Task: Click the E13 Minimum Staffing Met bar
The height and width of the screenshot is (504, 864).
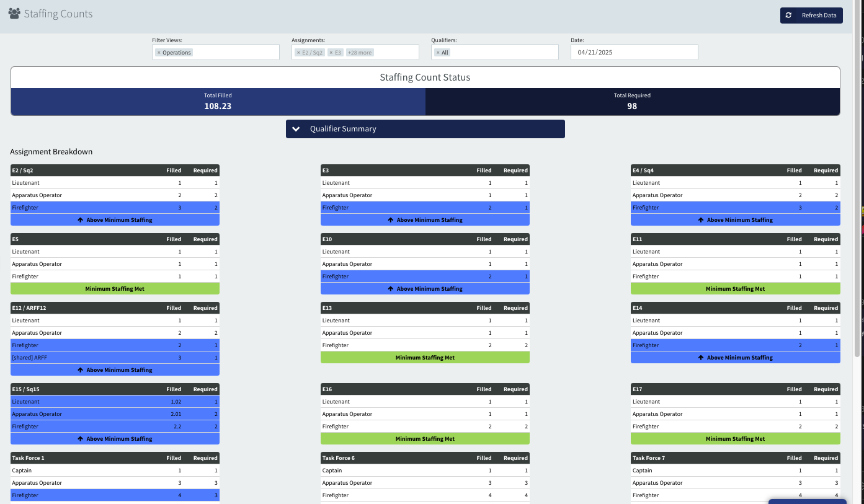Action: [x=425, y=358]
